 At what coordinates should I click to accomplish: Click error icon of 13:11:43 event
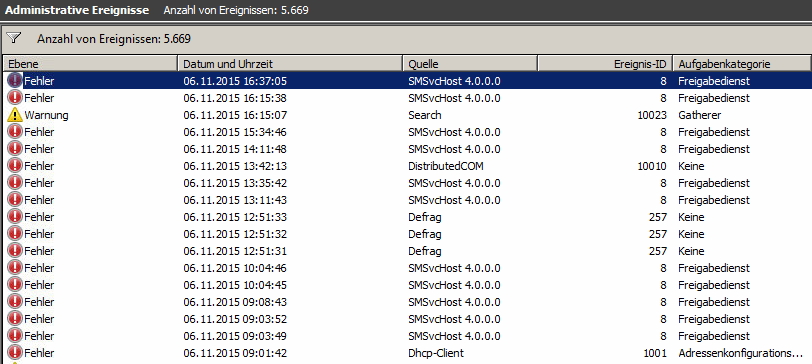pyautogui.click(x=15, y=200)
